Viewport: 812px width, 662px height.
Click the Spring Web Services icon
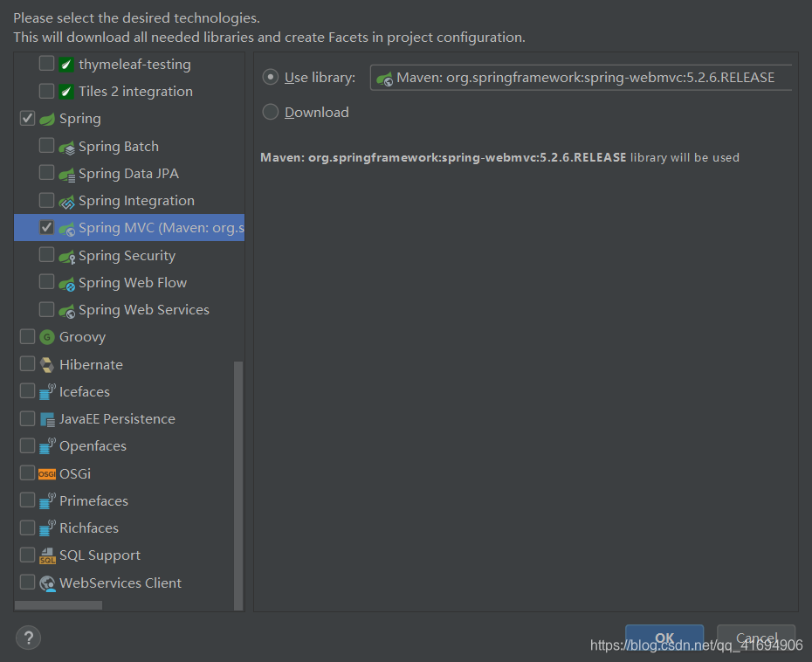(x=66, y=310)
